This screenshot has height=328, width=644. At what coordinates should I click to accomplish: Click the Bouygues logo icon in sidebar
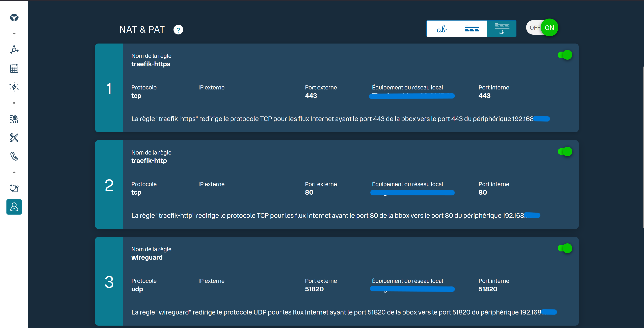pyautogui.click(x=14, y=18)
